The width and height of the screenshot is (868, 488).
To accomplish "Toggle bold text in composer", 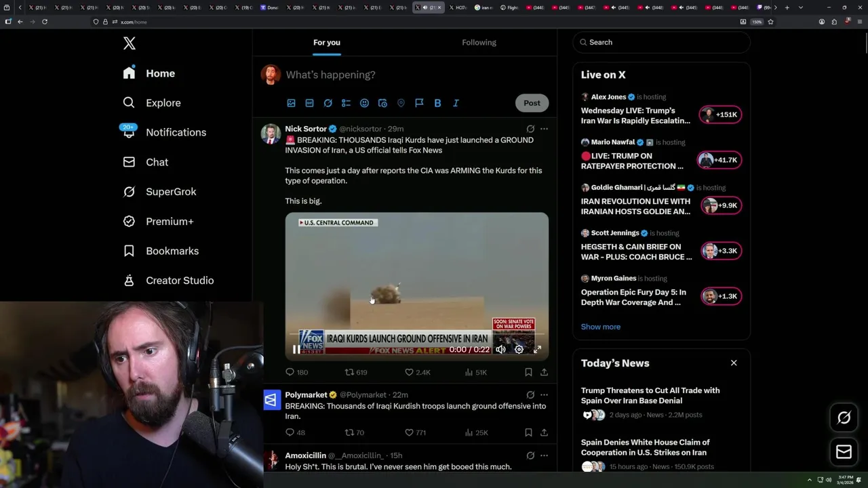I will pyautogui.click(x=437, y=103).
